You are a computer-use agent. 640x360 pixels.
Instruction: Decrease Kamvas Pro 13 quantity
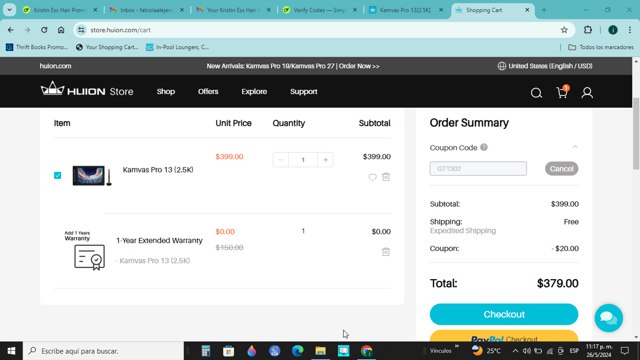(280, 160)
